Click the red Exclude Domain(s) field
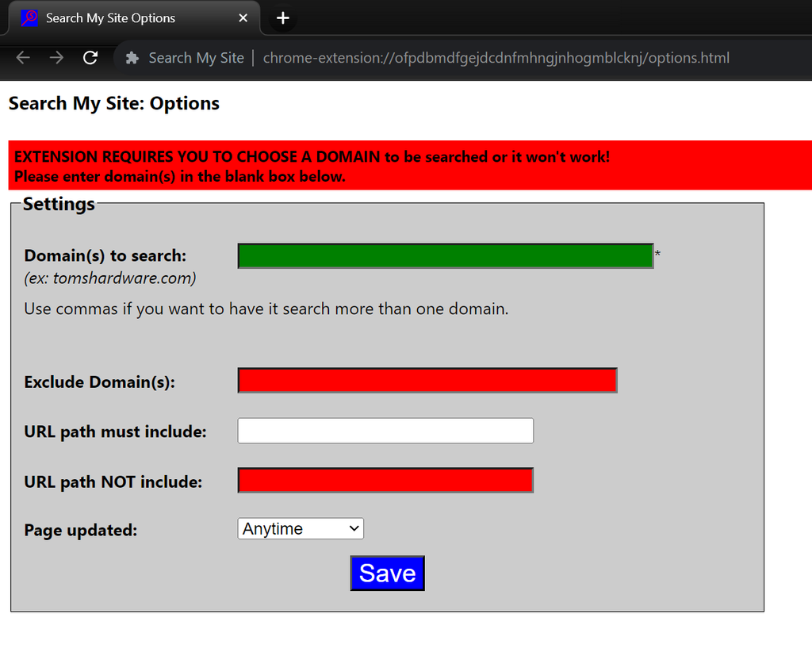This screenshot has width=812, height=656. point(427,380)
